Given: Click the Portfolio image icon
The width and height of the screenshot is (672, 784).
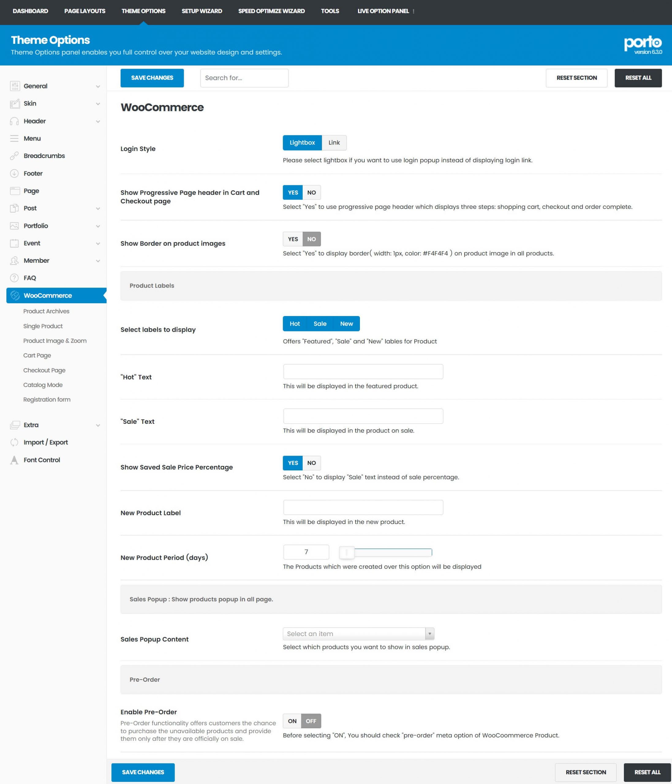Looking at the screenshot, I should point(14,226).
